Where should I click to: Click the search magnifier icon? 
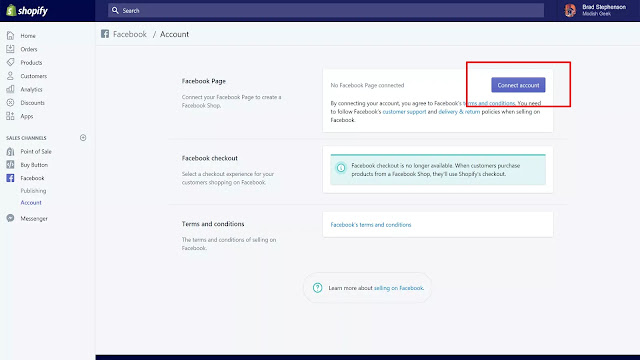[x=115, y=11]
